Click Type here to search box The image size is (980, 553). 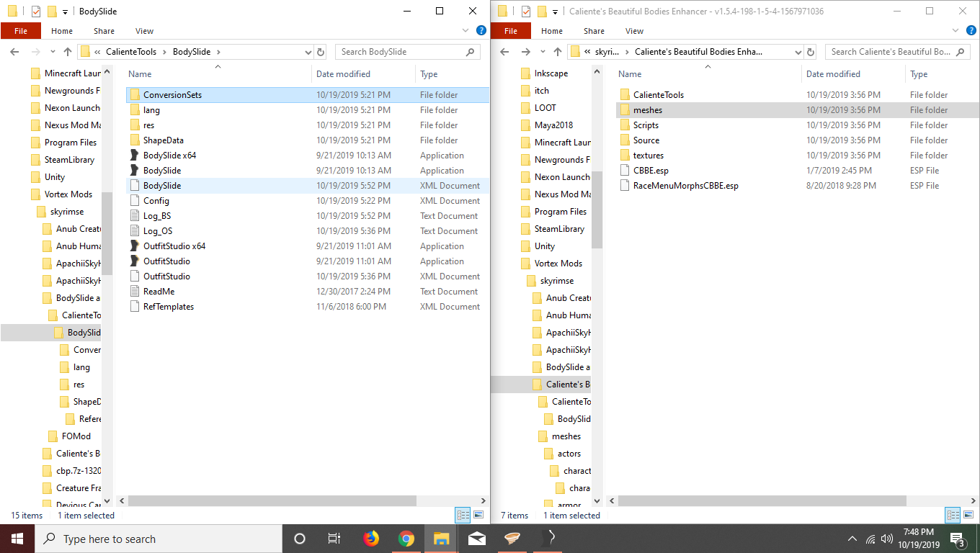click(x=159, y=539)
